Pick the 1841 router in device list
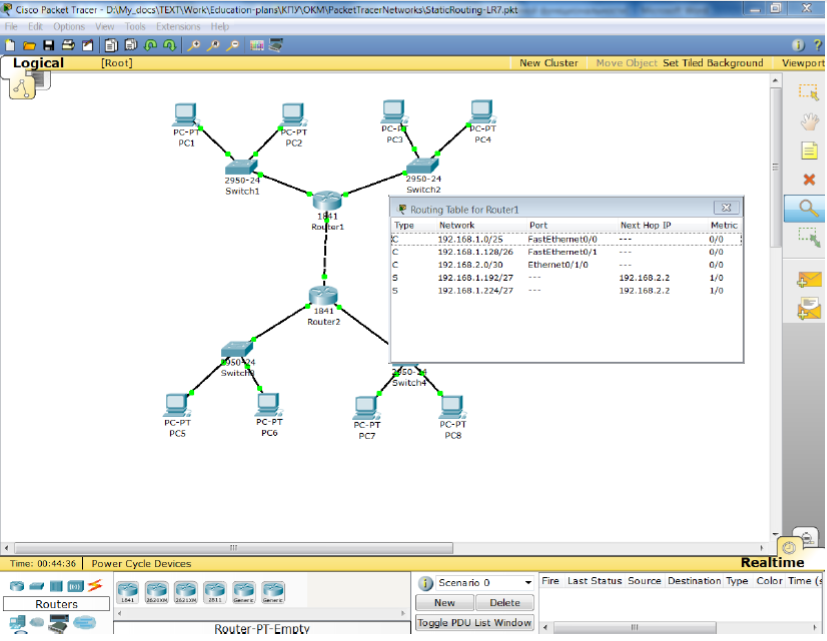Image resolution: width=827 pixels, height=641 pixels. click(128, 592)
